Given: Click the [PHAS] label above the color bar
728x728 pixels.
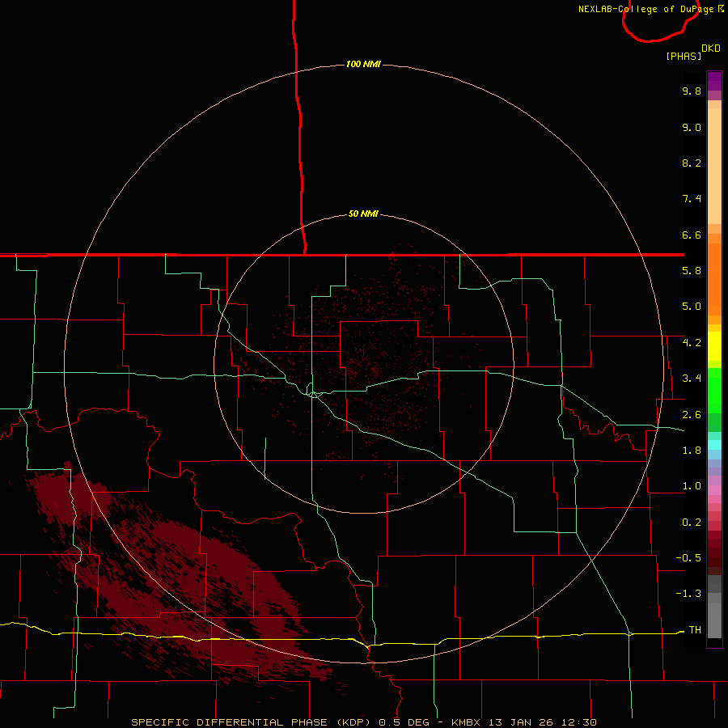Looking at the screenshot, I should (x=684, y=56).
